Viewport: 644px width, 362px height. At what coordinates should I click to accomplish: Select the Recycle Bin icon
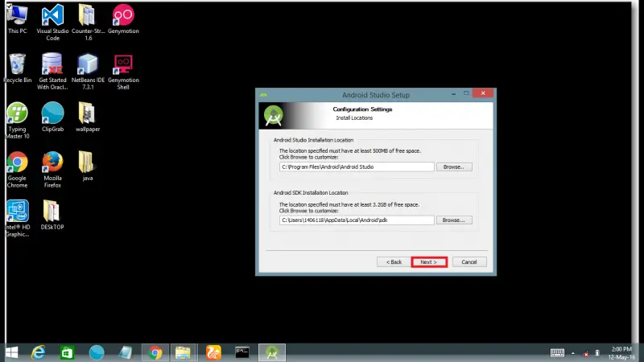pyautogui.click(x=17, y=68)
